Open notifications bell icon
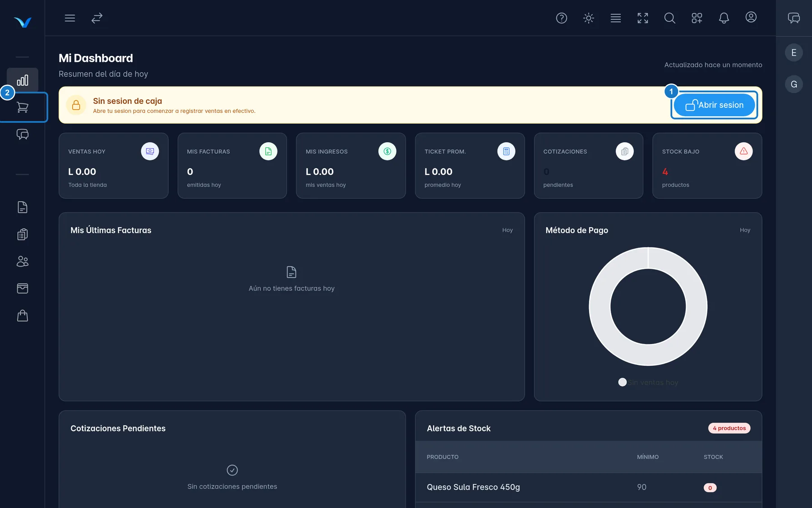 coord(724,18)
